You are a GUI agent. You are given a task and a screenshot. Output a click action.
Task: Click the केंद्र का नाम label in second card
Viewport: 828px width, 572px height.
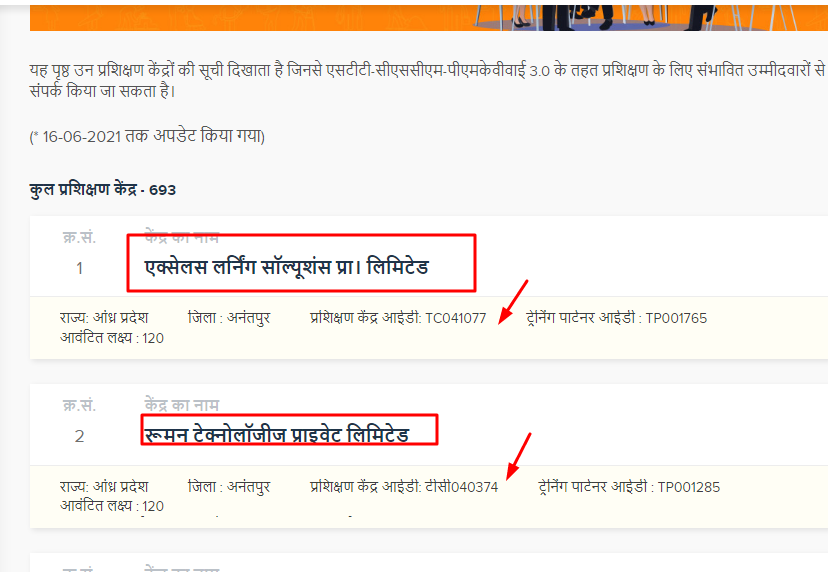click(x=182, y=405)
